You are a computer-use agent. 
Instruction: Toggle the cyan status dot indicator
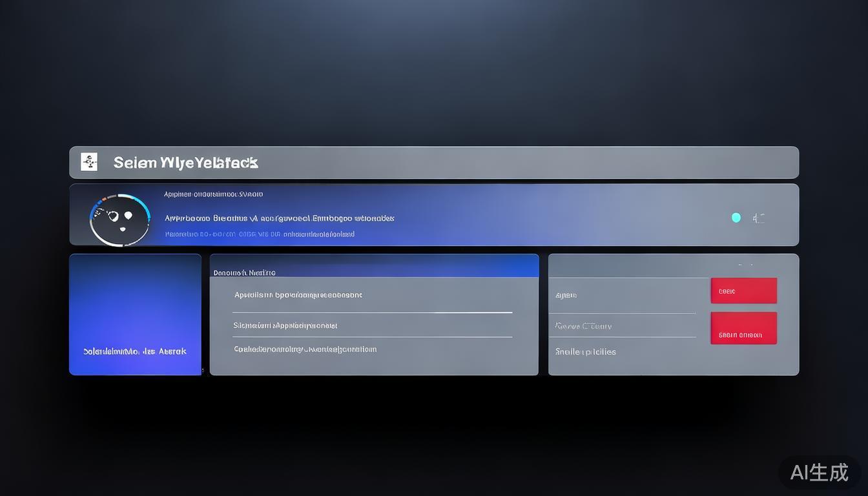[736, 218]
